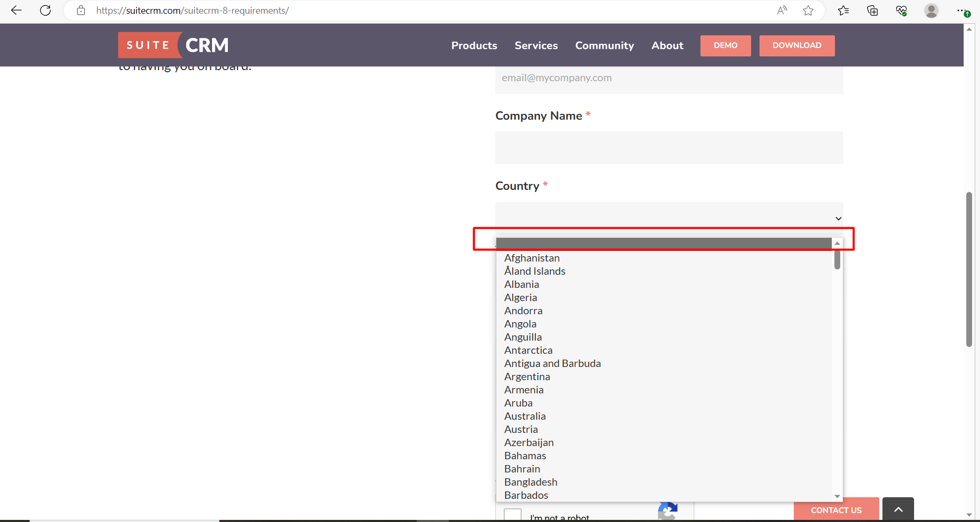The image size is (980, 522).
Task: Open the Services menu
Action: coord(536,45)
